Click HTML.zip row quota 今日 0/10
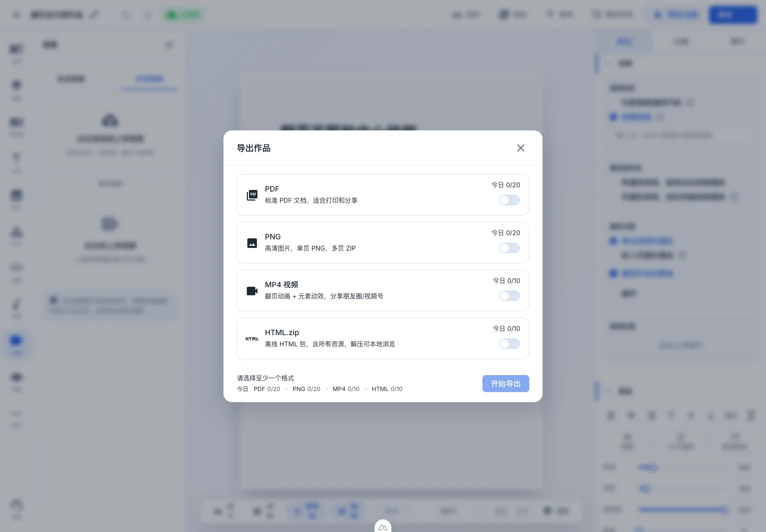 click(x=506, y=329)
